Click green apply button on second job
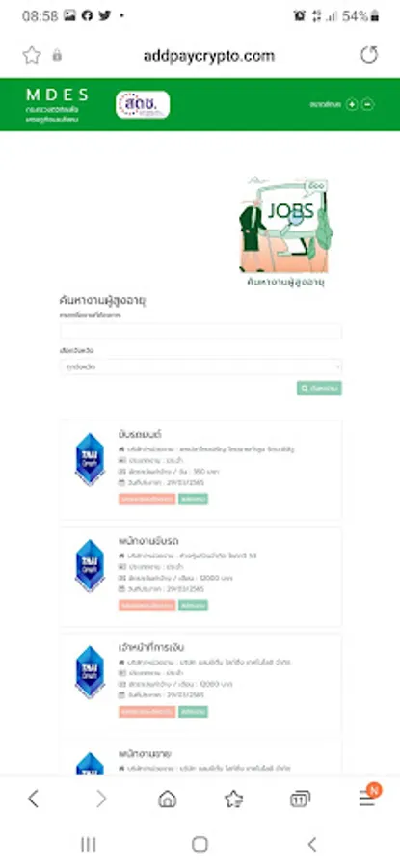The width and height of the screenshot is (400, 868). pos(193,605)
